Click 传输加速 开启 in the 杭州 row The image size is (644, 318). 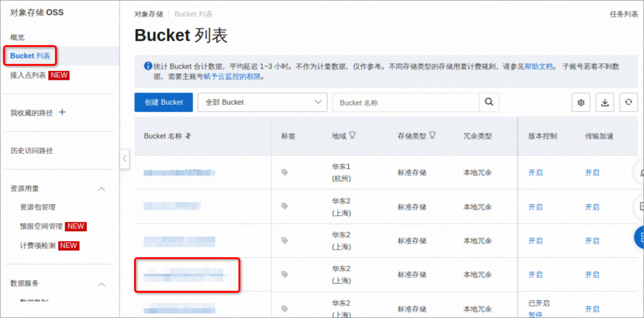592,173
